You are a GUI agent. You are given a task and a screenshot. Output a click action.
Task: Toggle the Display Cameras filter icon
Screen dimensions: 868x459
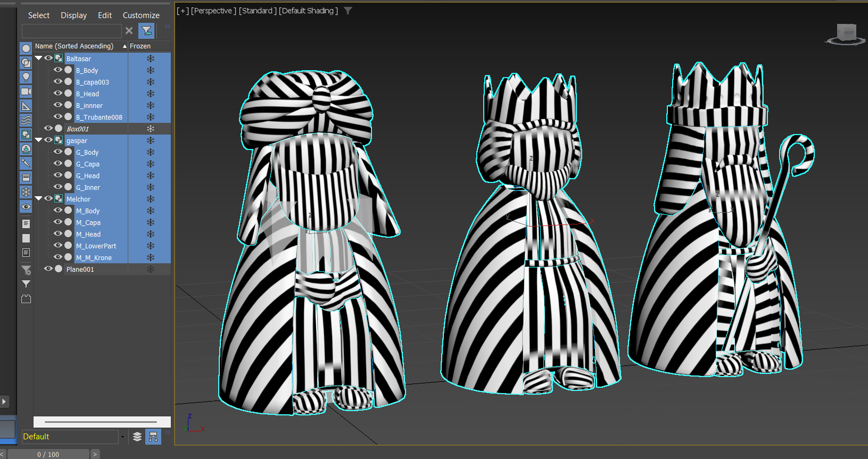click(26, 91)
